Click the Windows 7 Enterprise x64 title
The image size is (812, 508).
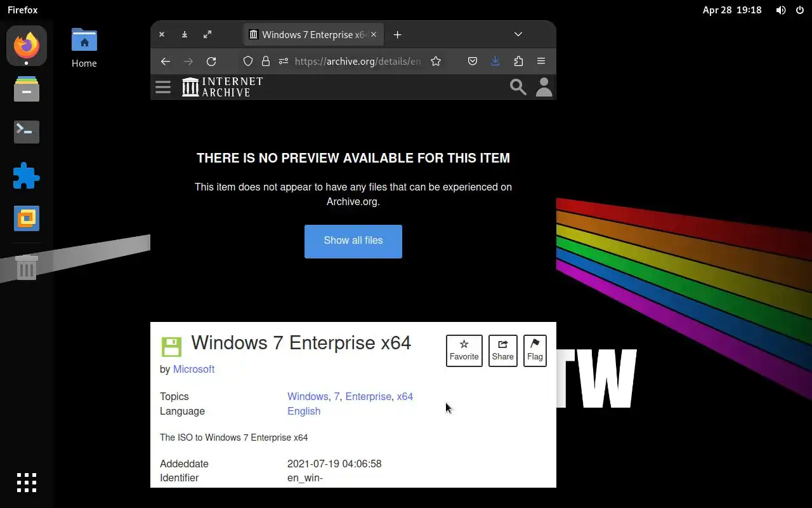pos(301,343)
